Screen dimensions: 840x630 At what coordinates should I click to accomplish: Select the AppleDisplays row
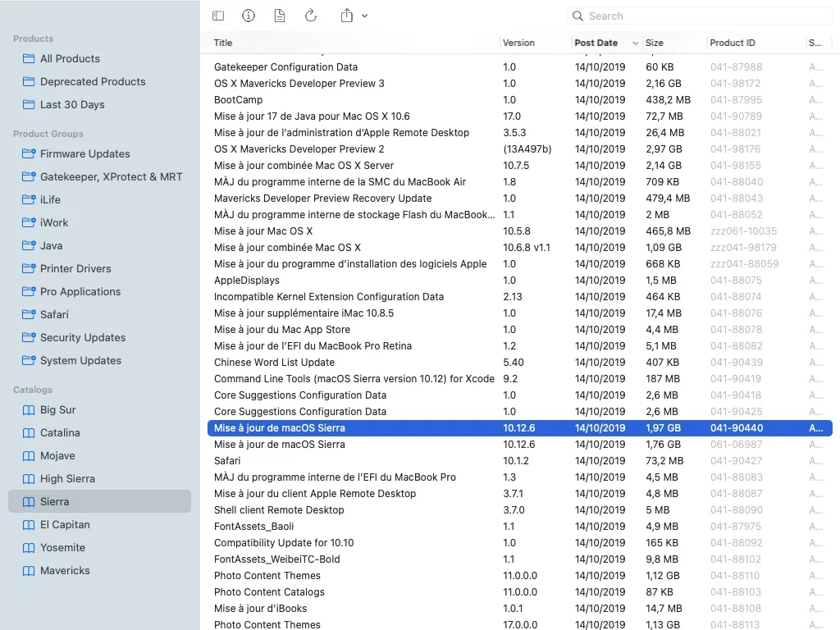coord(519,281)
